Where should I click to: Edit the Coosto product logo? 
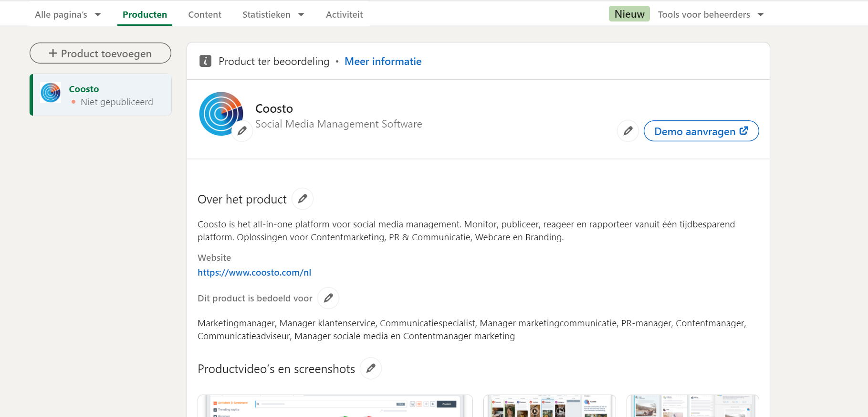click(242, 131)
